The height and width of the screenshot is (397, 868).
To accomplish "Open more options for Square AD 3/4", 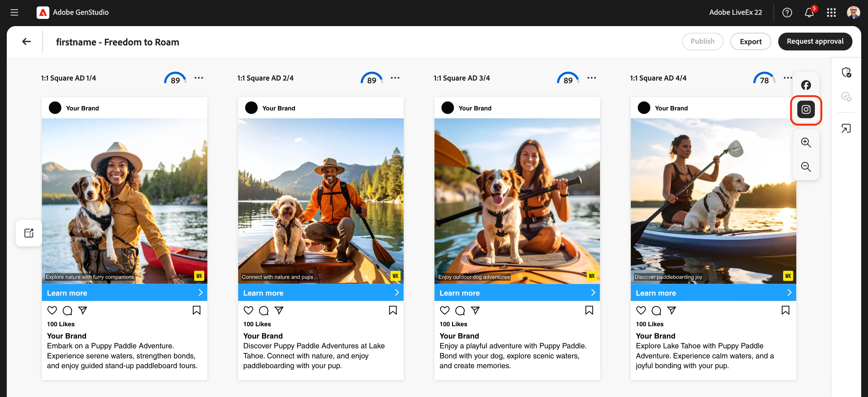I will [x=591, y=78].
